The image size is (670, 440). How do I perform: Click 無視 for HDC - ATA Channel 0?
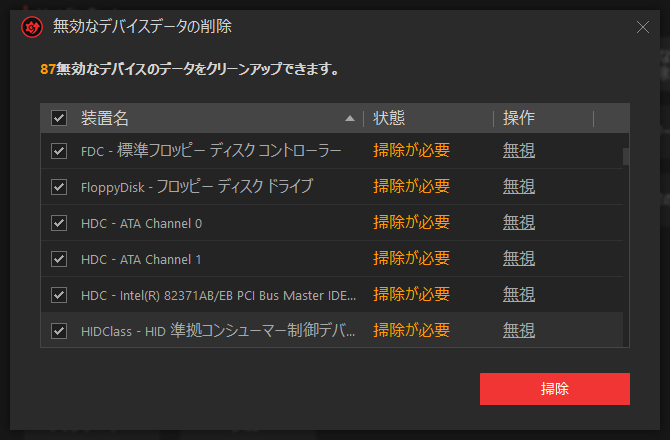coord(519,222)
